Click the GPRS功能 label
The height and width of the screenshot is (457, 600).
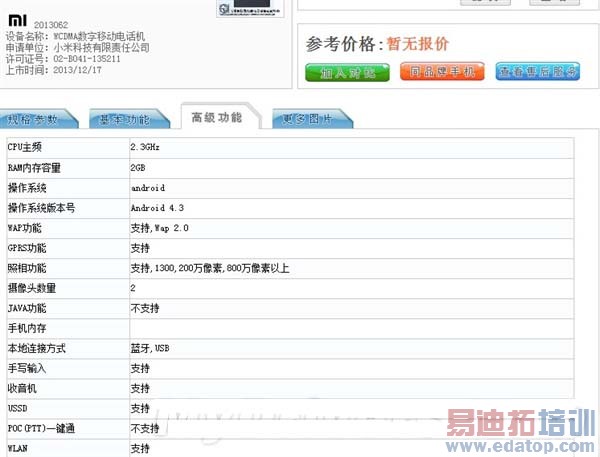27,248
